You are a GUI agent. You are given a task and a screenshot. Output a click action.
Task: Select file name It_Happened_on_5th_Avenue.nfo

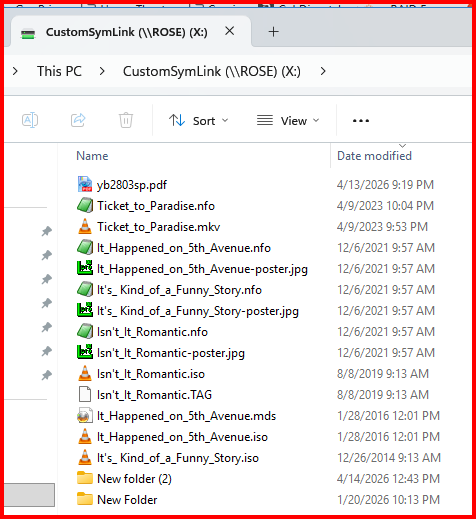(x=184, y=248)
